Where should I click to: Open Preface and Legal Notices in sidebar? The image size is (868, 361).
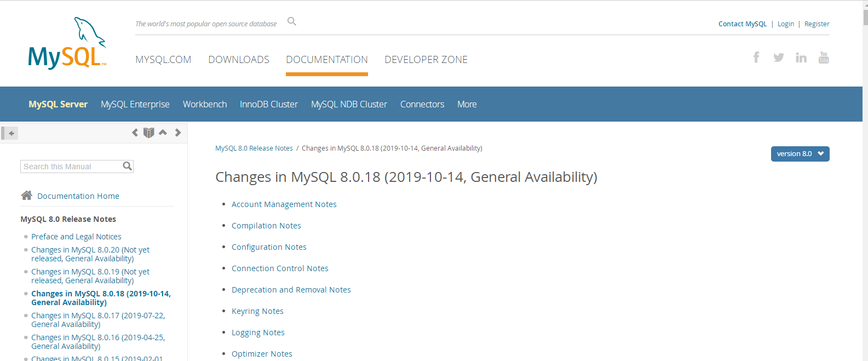tap(76, 237)
